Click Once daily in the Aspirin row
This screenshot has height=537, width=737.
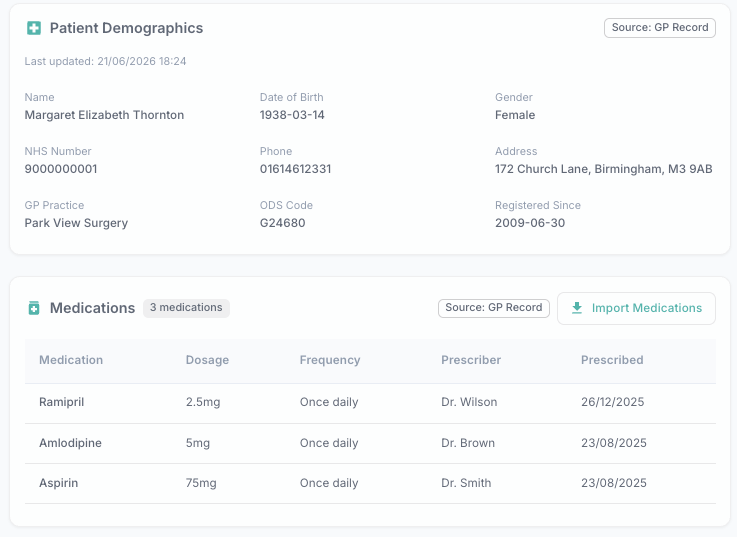coord(329,483)
